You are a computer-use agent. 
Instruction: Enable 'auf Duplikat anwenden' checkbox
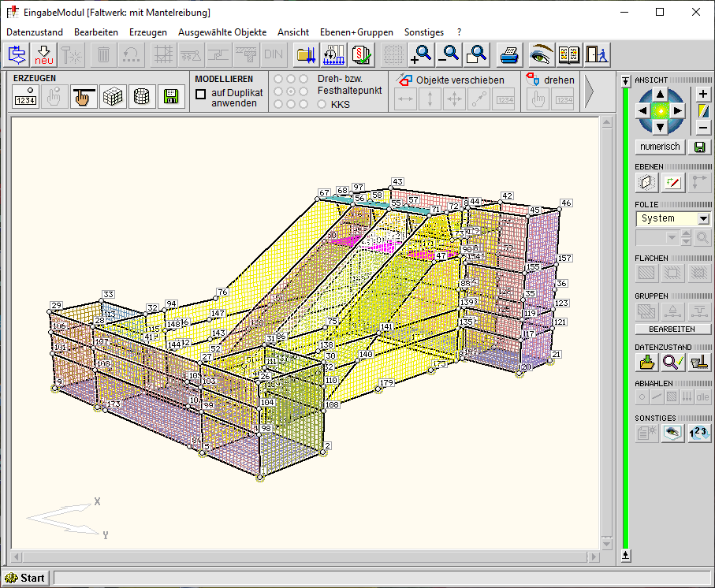(201, 95)
